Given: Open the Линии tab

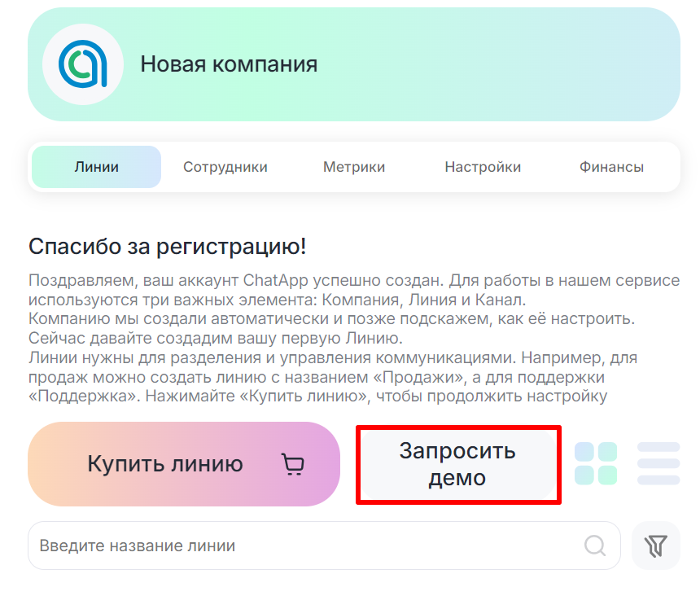Looking at the screenshot, I should pyautogui.click(x=96, y=167).
